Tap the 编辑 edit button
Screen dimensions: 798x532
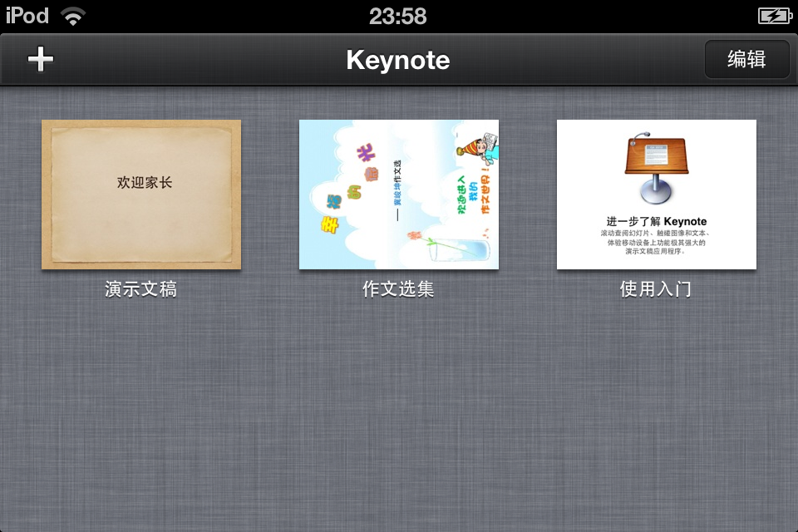point(746,59)
